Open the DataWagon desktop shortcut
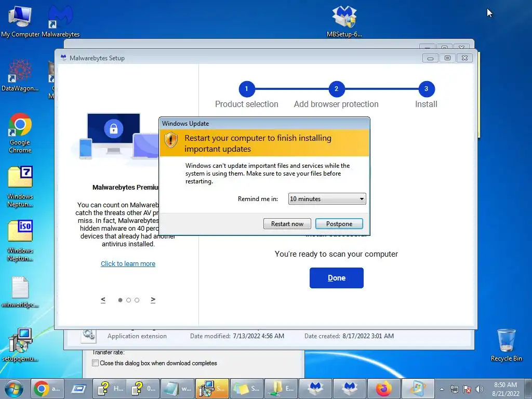Viewport: 532px width, 399px height. [20, 75]
